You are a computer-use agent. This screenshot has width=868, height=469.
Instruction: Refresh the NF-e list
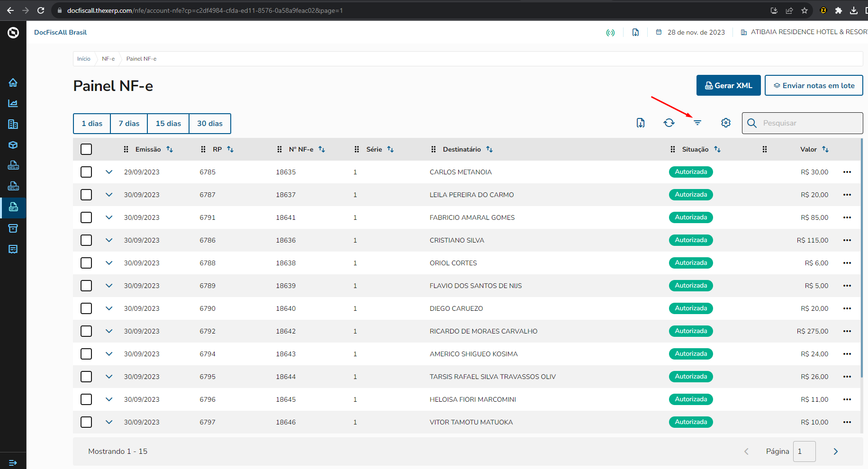pyautogui.click(x=669, y=123)
